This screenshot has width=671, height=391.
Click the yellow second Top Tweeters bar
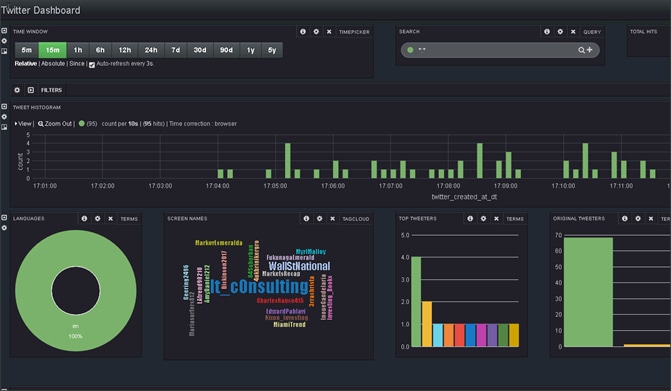tap(427, 324)
